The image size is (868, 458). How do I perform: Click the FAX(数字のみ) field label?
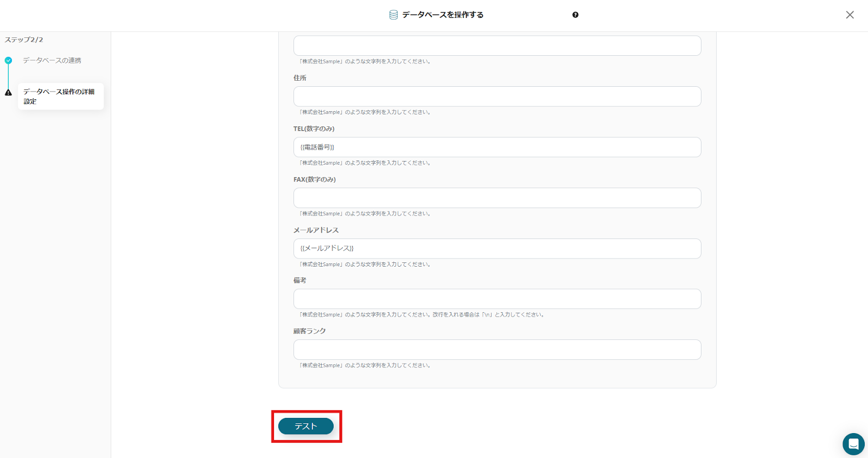315,179
